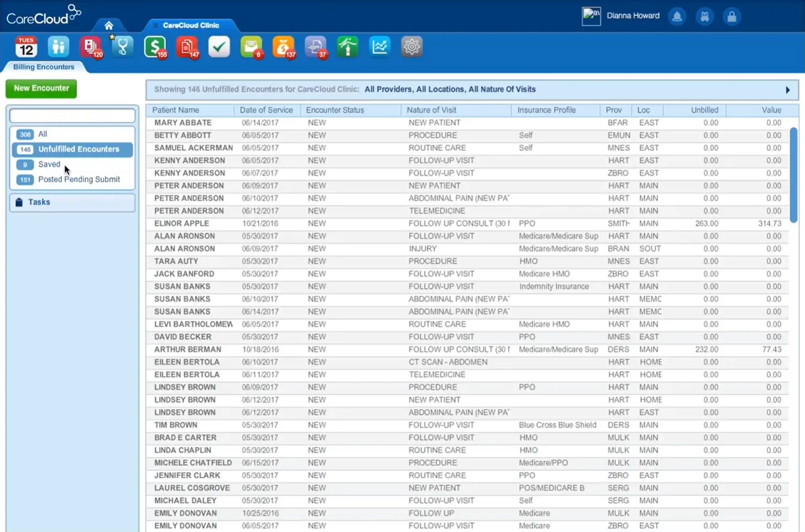This screenshot has height=532, width=805.
Task: Open the Patients icon with two figures
Action: pyautogui.click(x=58, y=47)
